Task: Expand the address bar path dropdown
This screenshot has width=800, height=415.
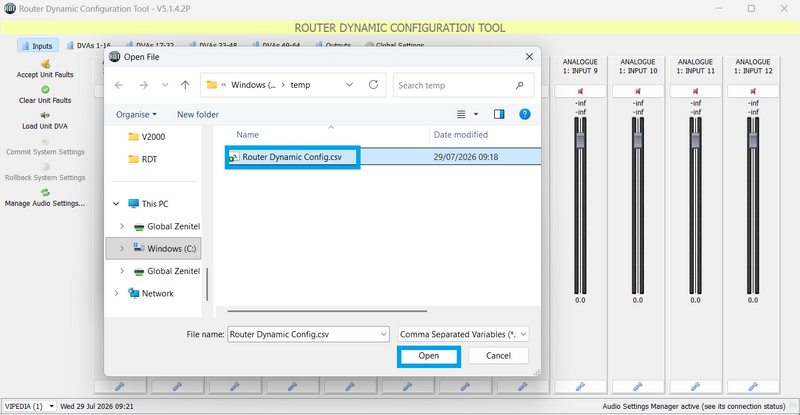Action: click(x=349, y=85)
